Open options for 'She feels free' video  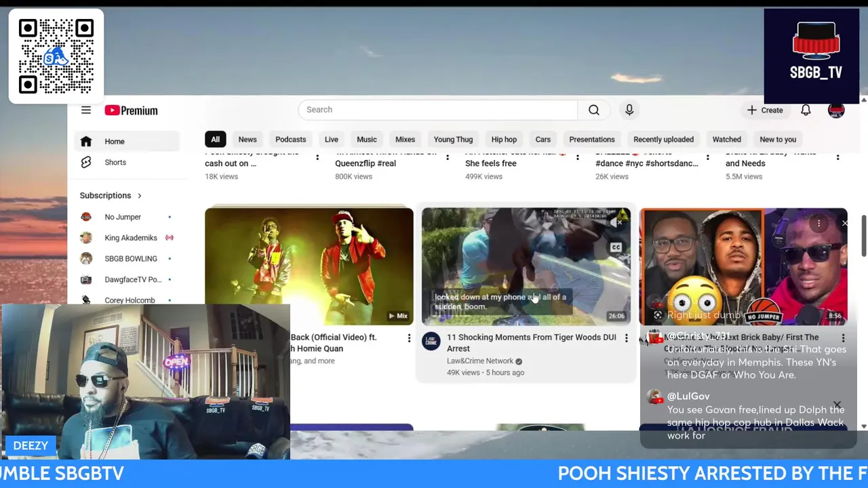577,157
